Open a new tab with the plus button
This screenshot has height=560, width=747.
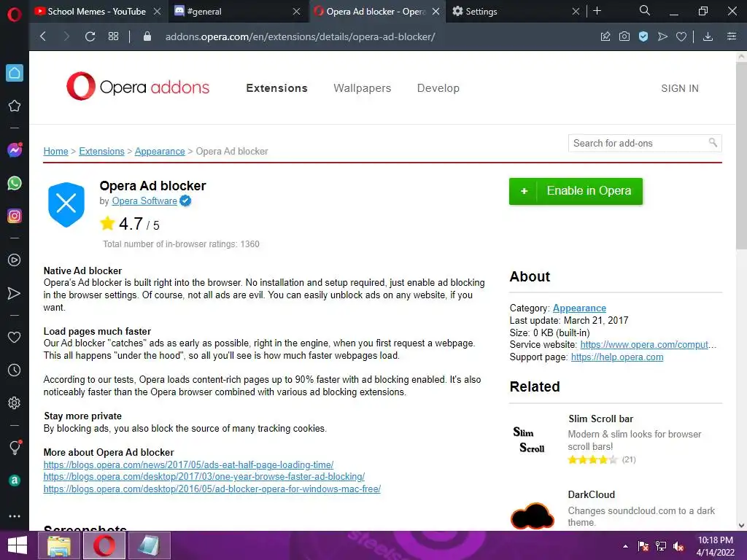point(597,11)
